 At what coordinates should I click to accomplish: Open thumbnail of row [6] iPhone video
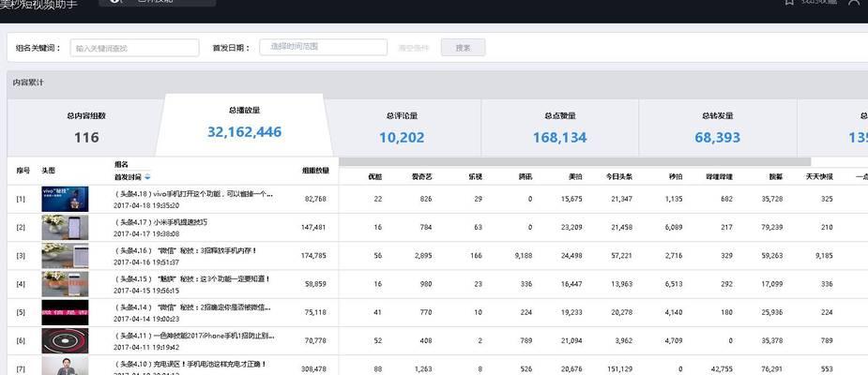click(65, 340)
